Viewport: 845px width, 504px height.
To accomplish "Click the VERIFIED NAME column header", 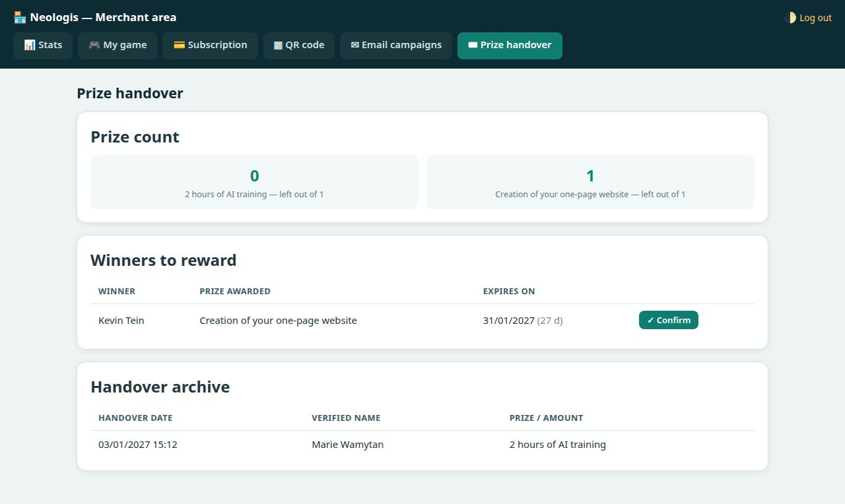I will [x=346, y=418].
